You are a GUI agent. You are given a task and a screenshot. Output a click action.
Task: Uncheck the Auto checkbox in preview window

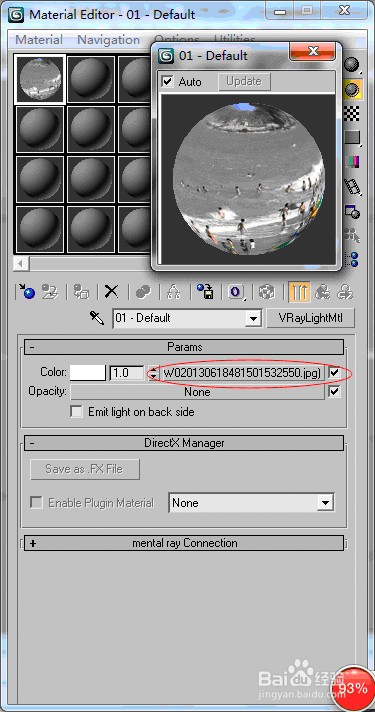[x=168, y=82]
